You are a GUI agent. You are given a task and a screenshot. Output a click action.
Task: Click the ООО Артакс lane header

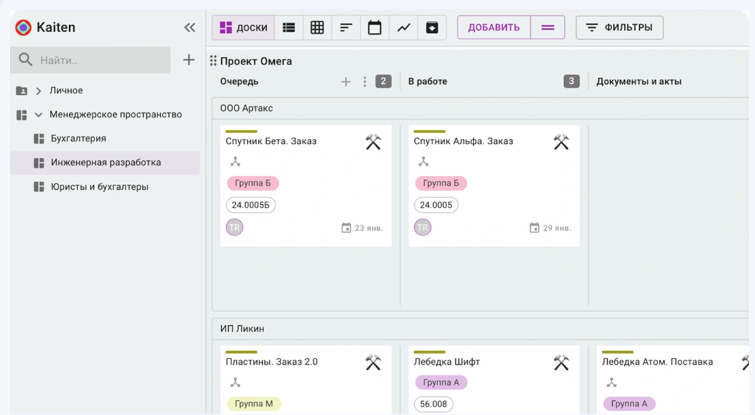(247, 108)
